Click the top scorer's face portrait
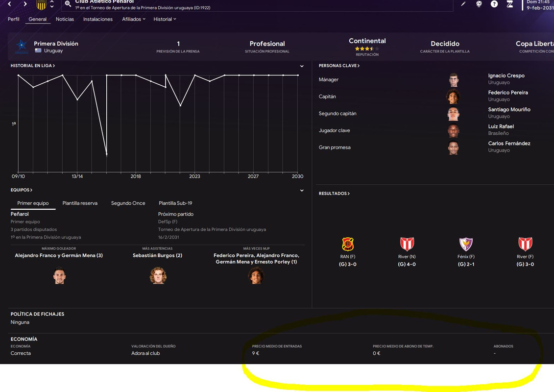554x392 pixels. [x=59, y=276]
